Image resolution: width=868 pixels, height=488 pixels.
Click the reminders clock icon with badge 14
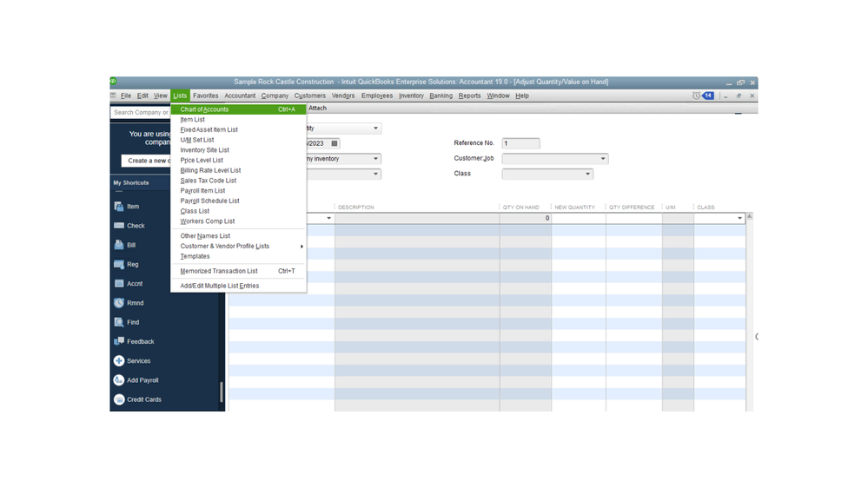click(703, 96)
